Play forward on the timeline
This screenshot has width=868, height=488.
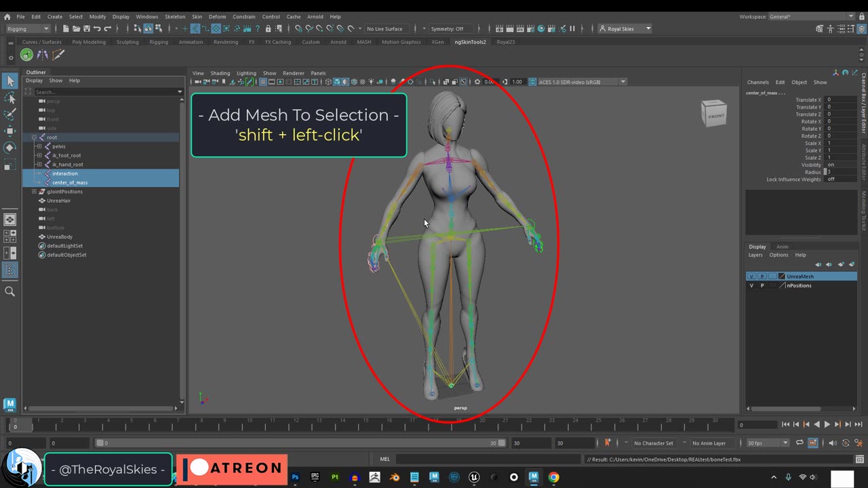827,424
